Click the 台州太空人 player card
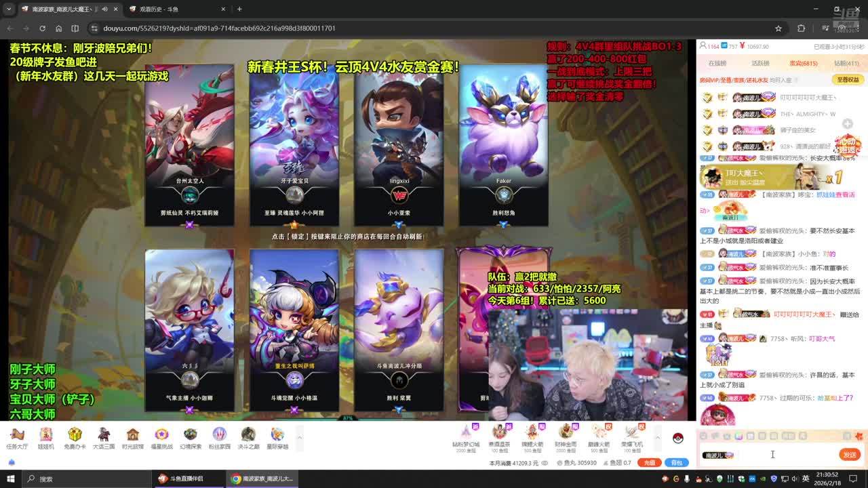Screen dimensions: 868x488 pyautogui.click(x=189, y=146)
